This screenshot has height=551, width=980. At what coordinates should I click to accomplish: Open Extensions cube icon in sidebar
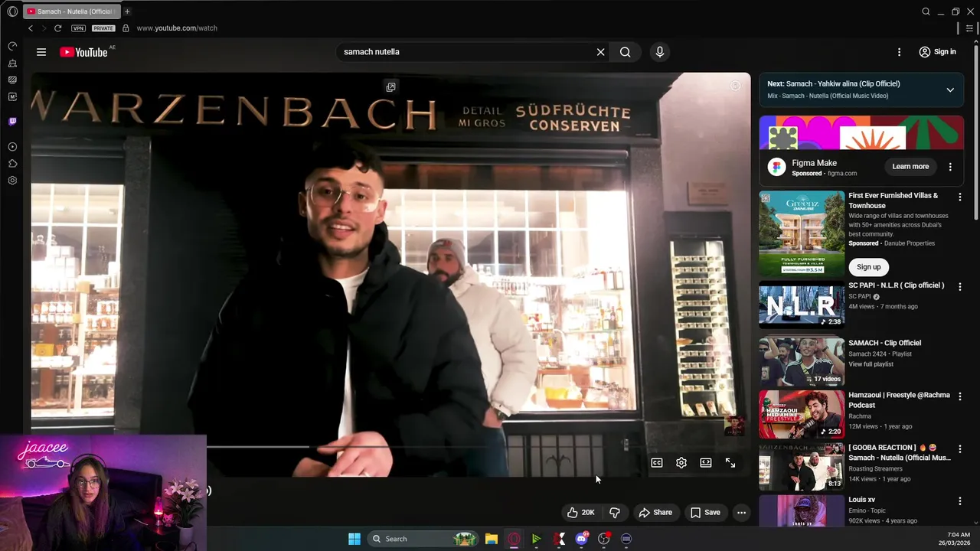tap(12, 163)
